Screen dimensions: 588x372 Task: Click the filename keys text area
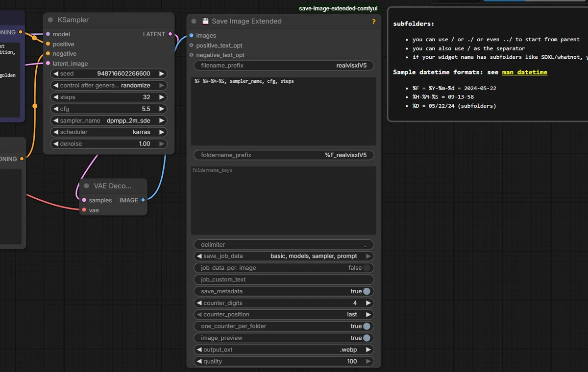[x=284, y=111]
